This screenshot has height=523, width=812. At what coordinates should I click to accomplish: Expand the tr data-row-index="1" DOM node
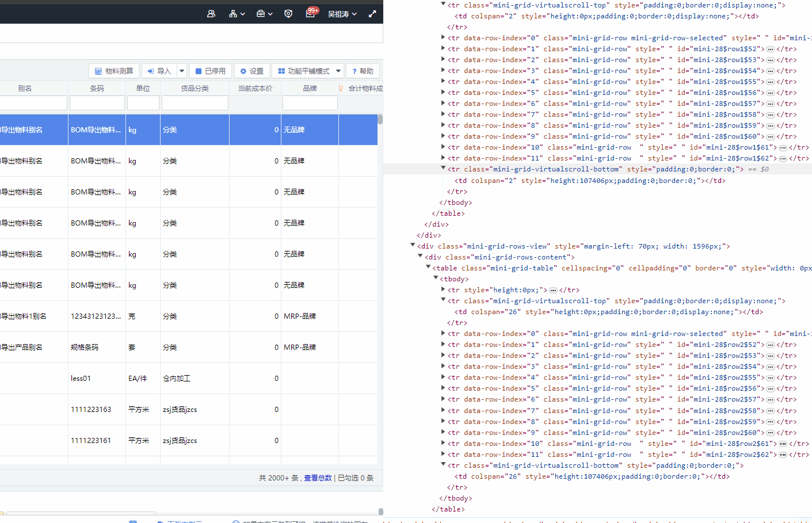click(443, 49)
